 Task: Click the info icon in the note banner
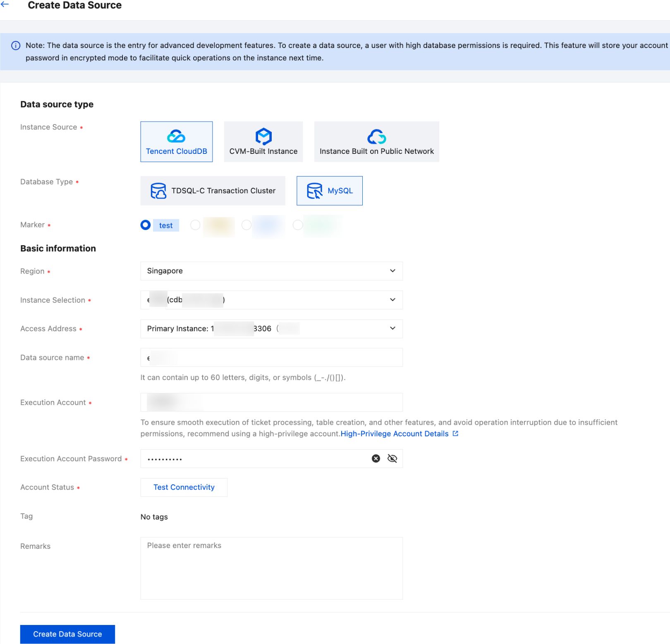coord(16,45)
